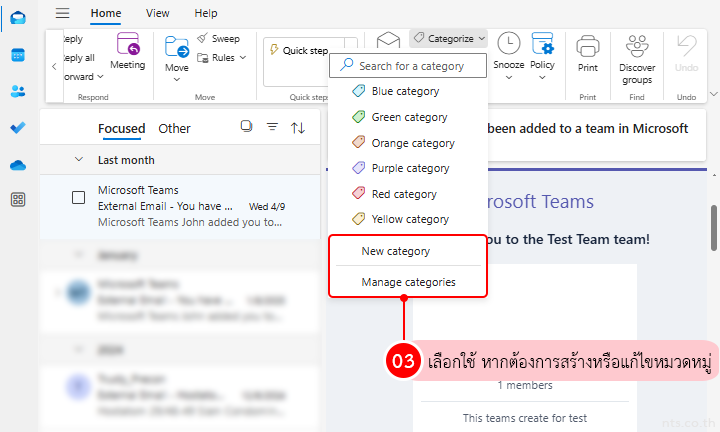Screen dimensions: 720x432
Task: Switch to the Other inbox tab
Action: (174, 128)
